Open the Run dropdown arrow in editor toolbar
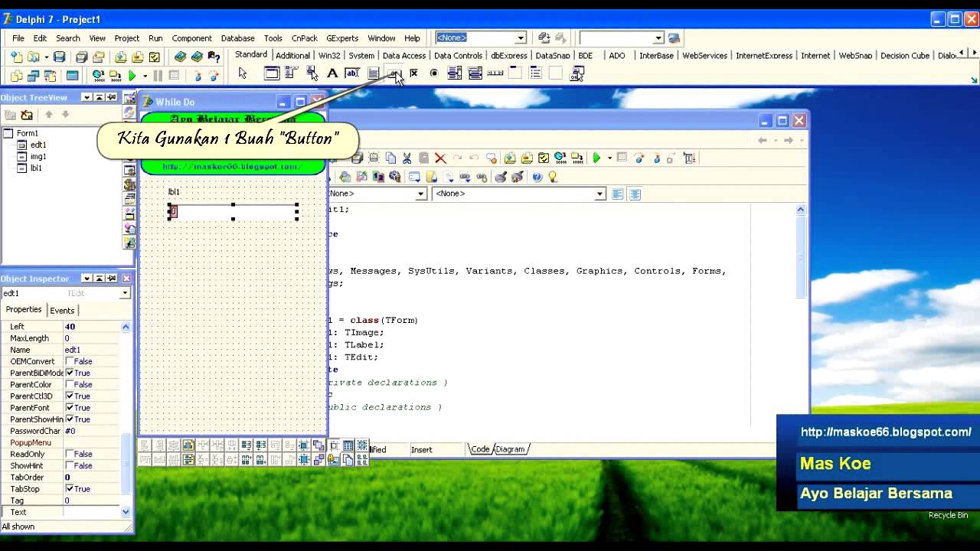The height and width of the screenshot is (551, 980). pyautogui.click(x=609, y=158)
